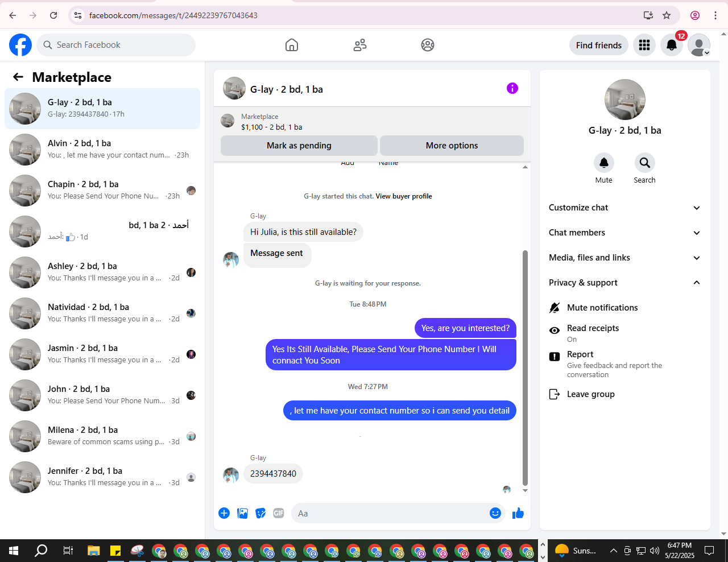Open the Alvin conversation
The height and width of the screenshot is (562, 728).
click(x=102, y=150)
